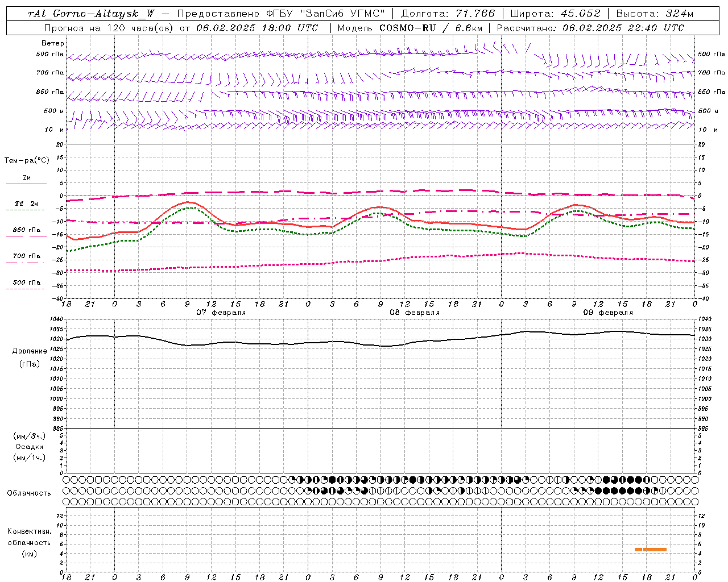728x582 pixels.
Task: Click the Широта: 45.052 value
Action: (x=555, y=14)
